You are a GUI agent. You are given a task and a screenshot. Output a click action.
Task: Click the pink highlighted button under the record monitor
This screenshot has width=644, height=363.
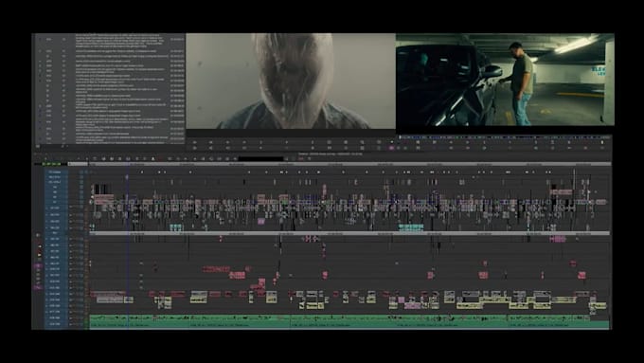pyautogui.click(x=392, y=147)
